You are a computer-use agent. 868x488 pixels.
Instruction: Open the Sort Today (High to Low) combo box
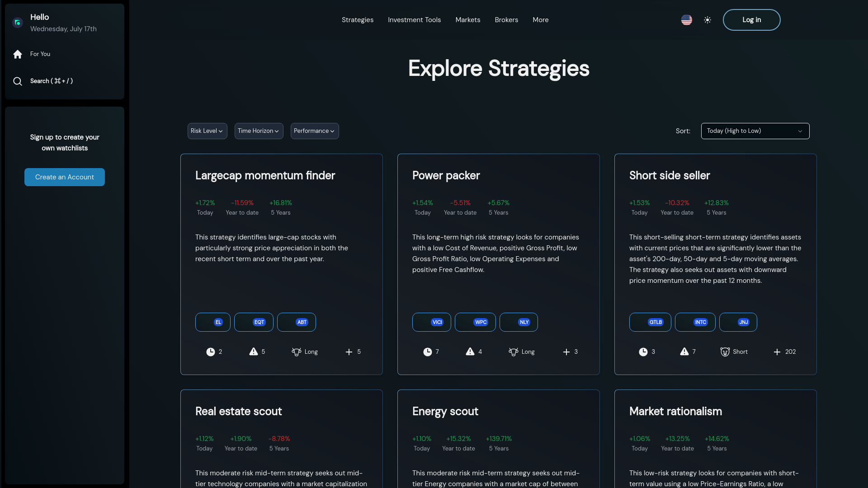(x=755, y=131)
